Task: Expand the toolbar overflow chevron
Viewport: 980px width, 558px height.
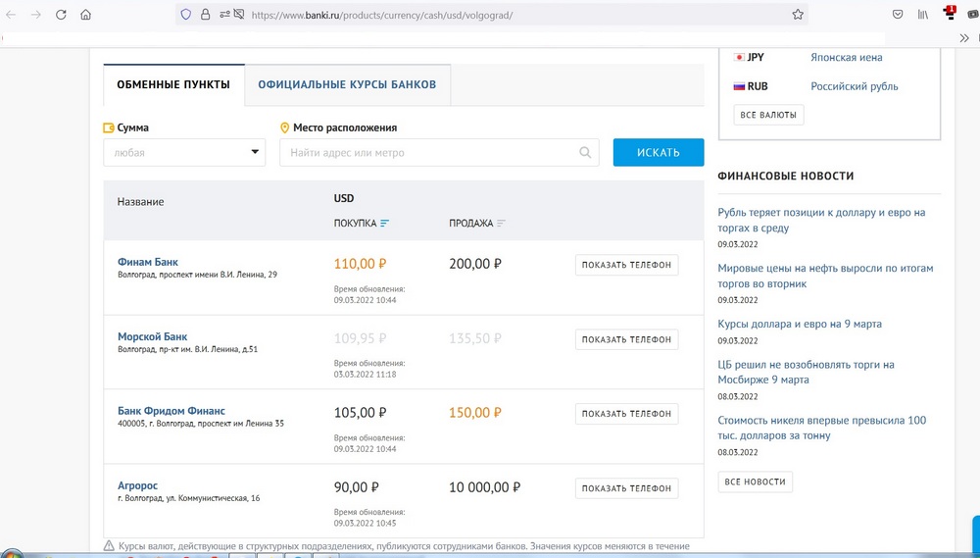Action: (963, 37)
